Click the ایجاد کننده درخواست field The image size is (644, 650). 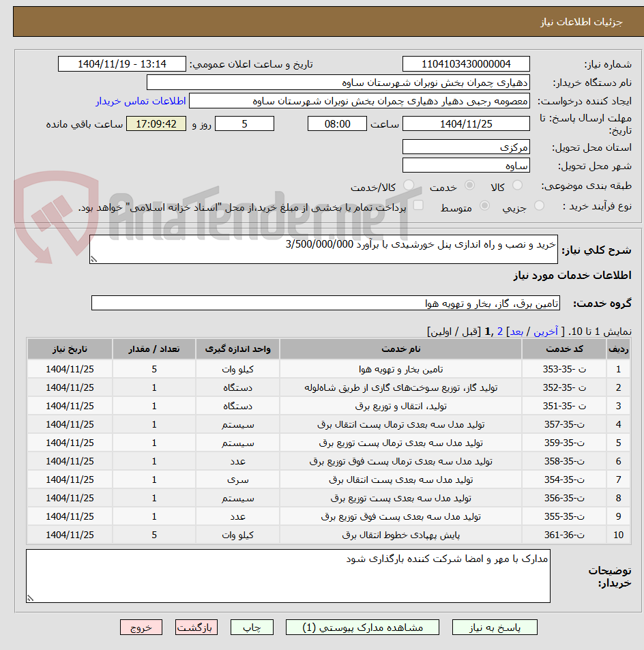[x=360, y=101]
